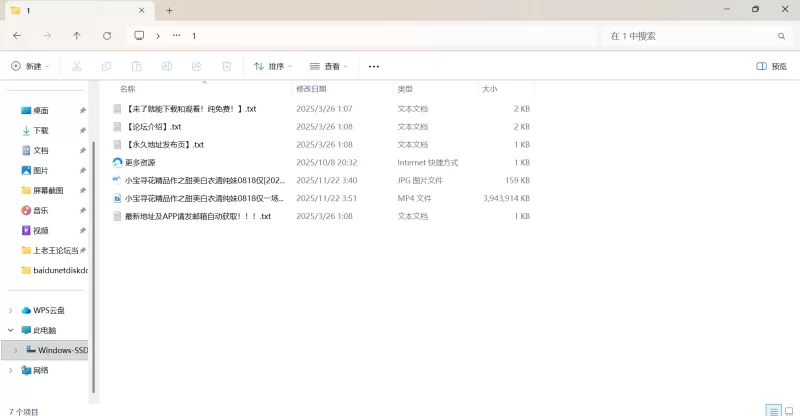
Task: Click the Share icon in toolbar
Action: pyautogui.click(x=196, y=66)
